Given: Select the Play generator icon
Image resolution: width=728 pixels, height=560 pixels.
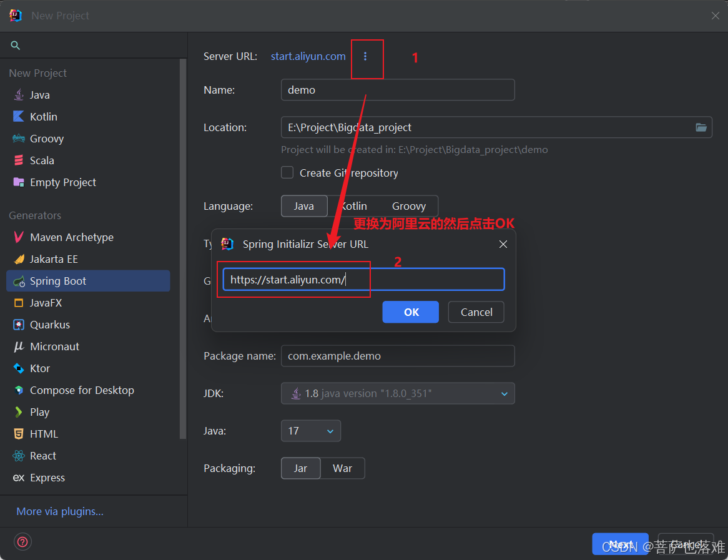Looking at the screenshot, I should coord(19,412).
